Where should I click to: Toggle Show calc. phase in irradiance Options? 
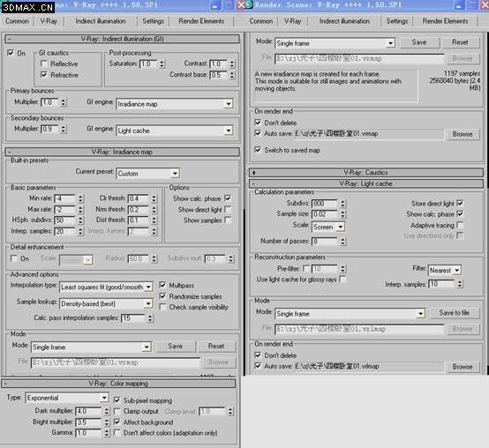point(228,198)
